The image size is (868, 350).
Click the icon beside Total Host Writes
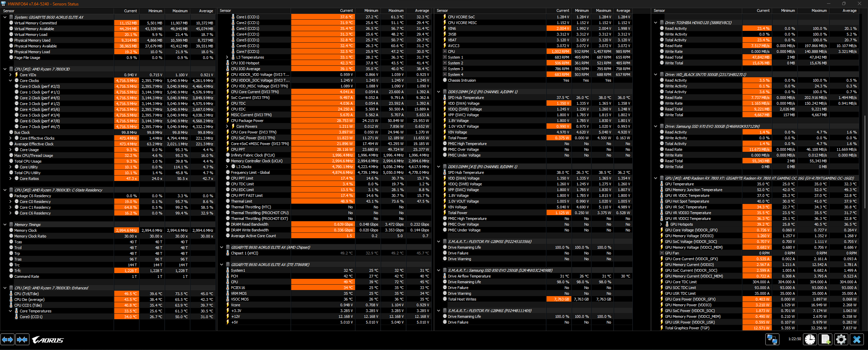pos(445,299)
